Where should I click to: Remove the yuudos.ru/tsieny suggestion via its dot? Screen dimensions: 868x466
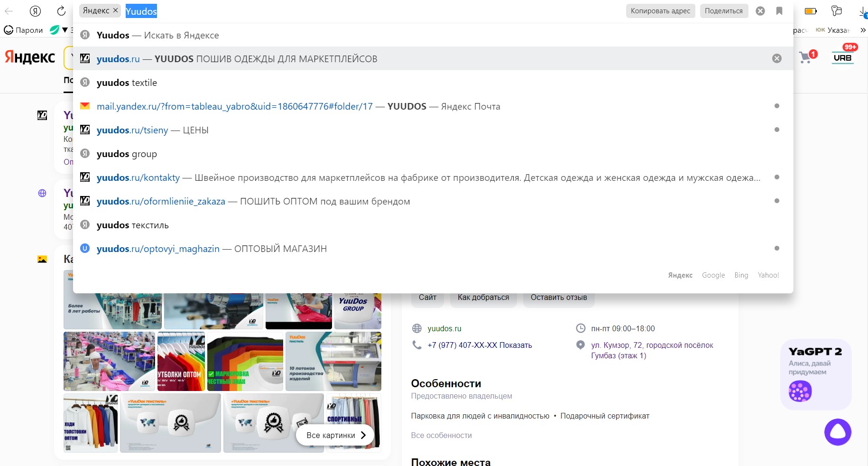[x=777, y=130]
